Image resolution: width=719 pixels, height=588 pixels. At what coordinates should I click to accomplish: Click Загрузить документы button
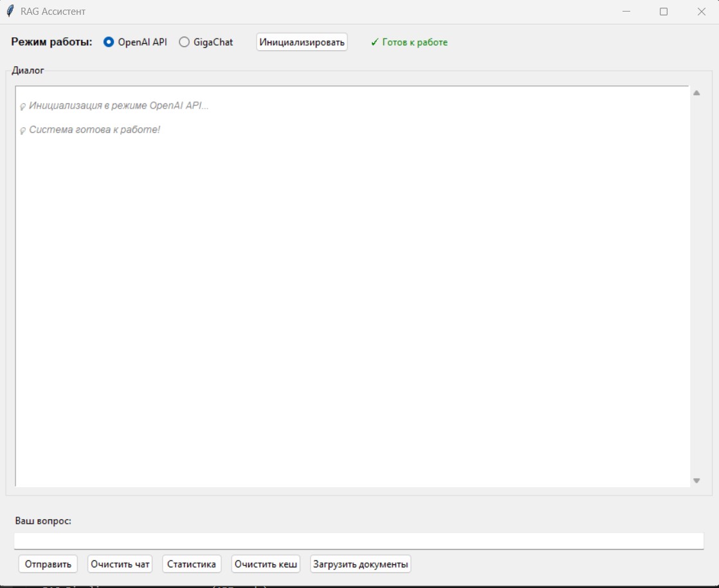(x=360, y=564)
